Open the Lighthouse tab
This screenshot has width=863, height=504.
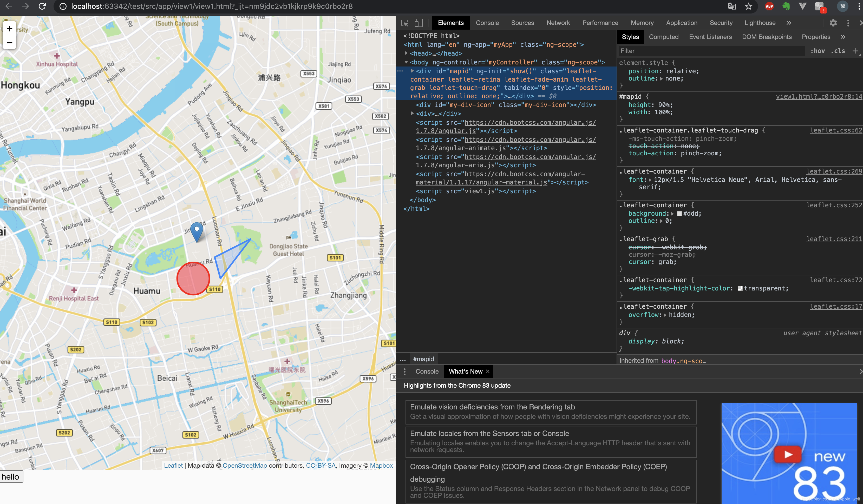[760, 23]
